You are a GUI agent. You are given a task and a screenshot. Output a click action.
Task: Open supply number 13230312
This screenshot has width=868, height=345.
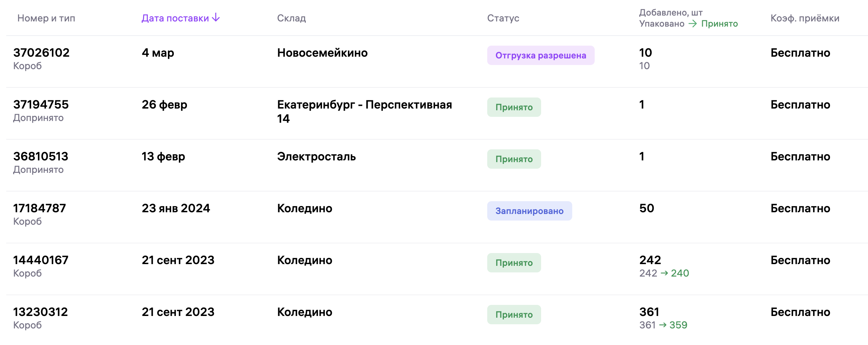pos(40,312)
